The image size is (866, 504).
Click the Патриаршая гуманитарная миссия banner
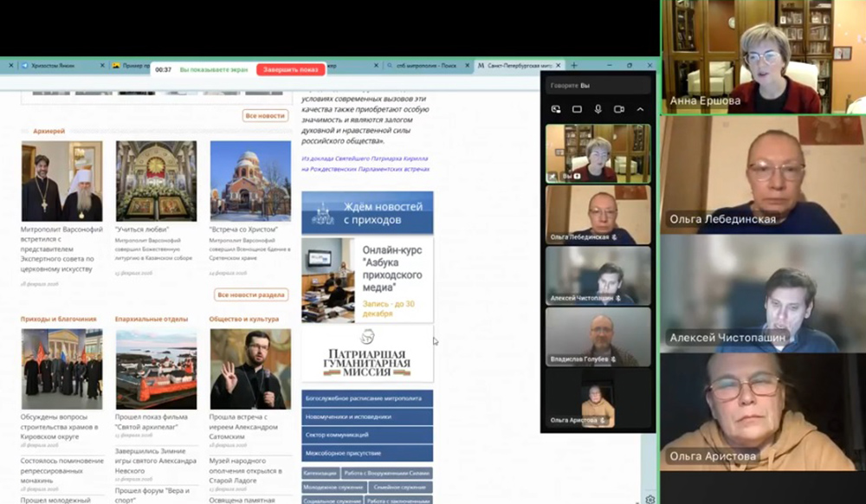(367, 354)
